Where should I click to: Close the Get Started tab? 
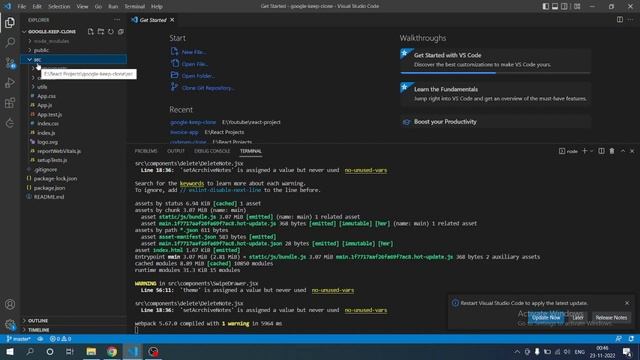tap(172, 20)
